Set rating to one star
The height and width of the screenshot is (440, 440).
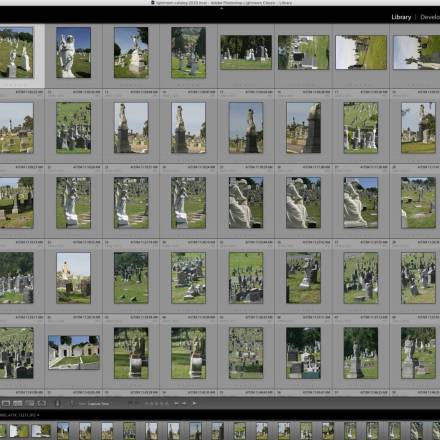147,403
